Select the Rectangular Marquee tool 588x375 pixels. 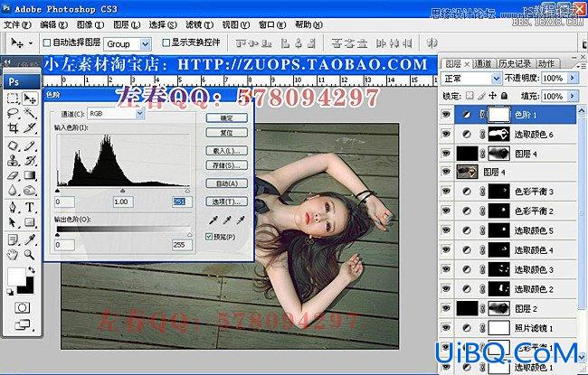pyautogui.click(x=14, y=98)
